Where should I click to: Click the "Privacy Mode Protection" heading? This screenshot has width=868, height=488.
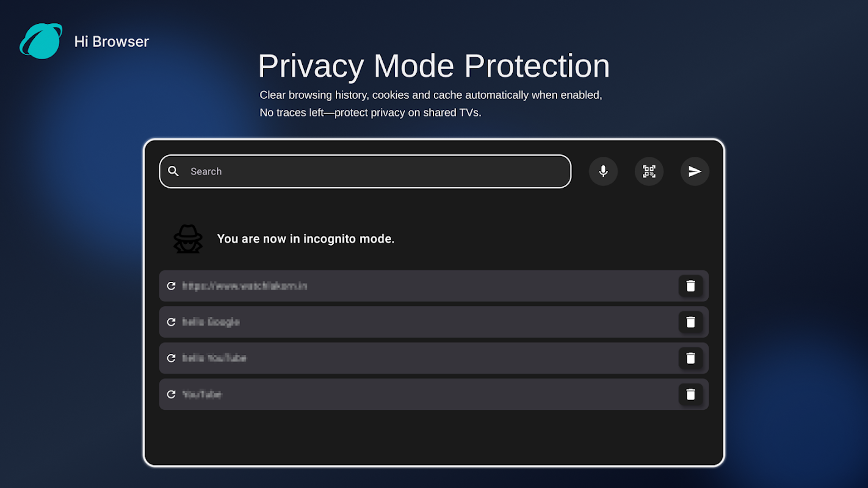(x=433, y=66)
